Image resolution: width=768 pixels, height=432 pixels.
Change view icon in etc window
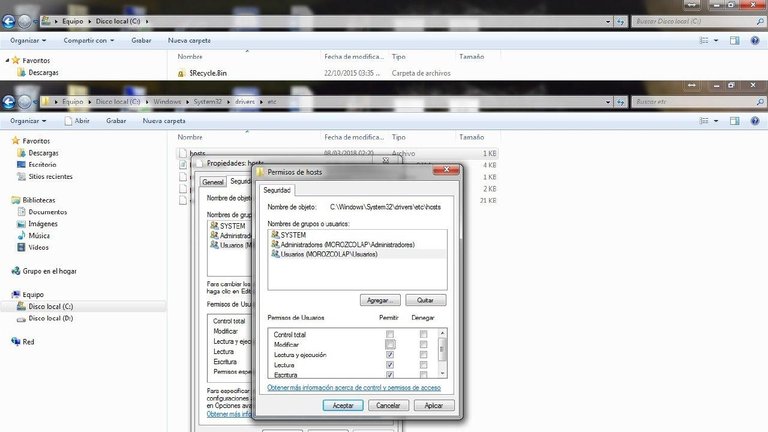(704, 120)
